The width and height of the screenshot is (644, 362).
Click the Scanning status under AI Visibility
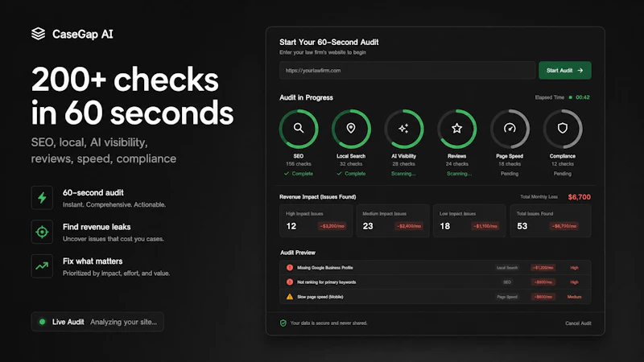pyautogui.click(x=403, y=174)
